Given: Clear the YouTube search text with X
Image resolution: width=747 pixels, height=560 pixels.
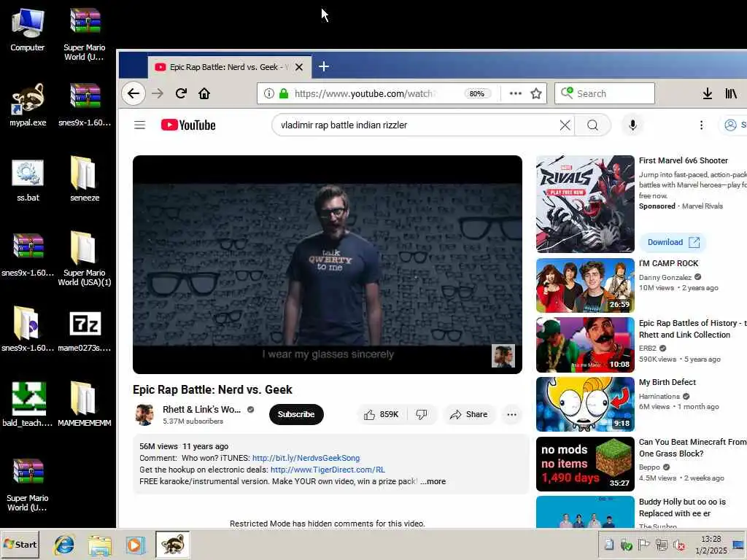Looking at the screenshot, I should [x=565, y=125].
